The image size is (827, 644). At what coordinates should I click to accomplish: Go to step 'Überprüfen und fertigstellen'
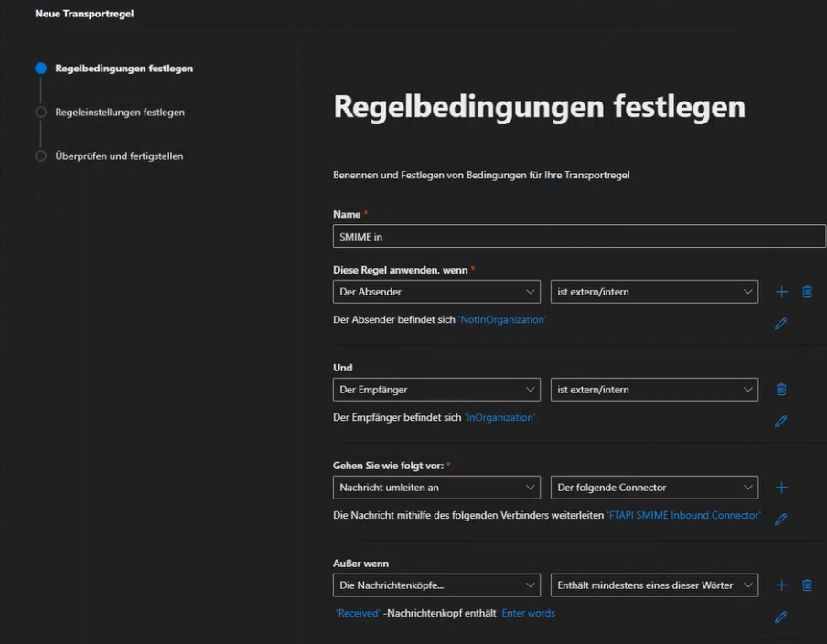119,156
